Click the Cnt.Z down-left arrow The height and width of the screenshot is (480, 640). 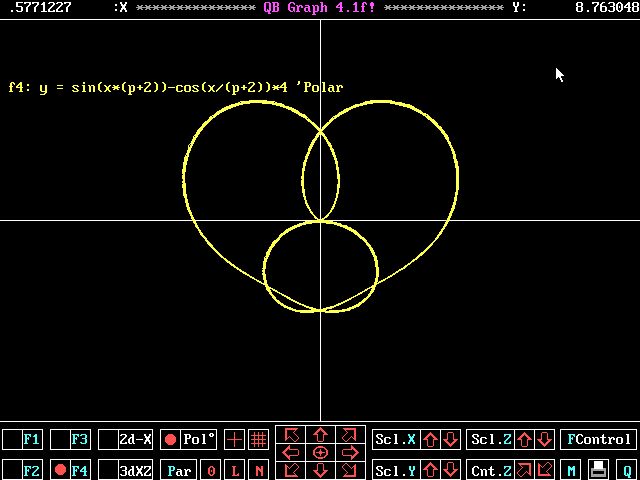coord(545,470)
